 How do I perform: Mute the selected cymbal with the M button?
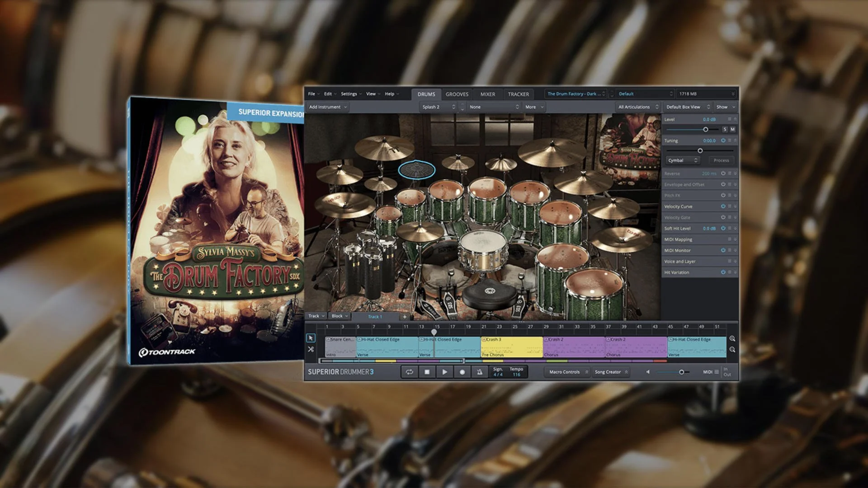(733, 130)
